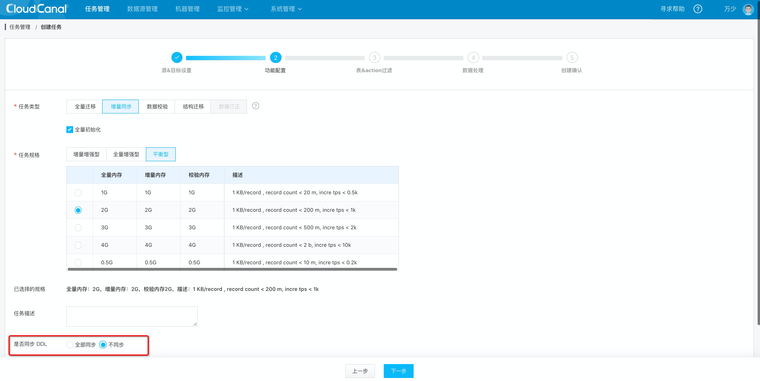The height and width of the screenshot is (381, 760).
Task: Open the user avatar icon
Action: [748, 9]
